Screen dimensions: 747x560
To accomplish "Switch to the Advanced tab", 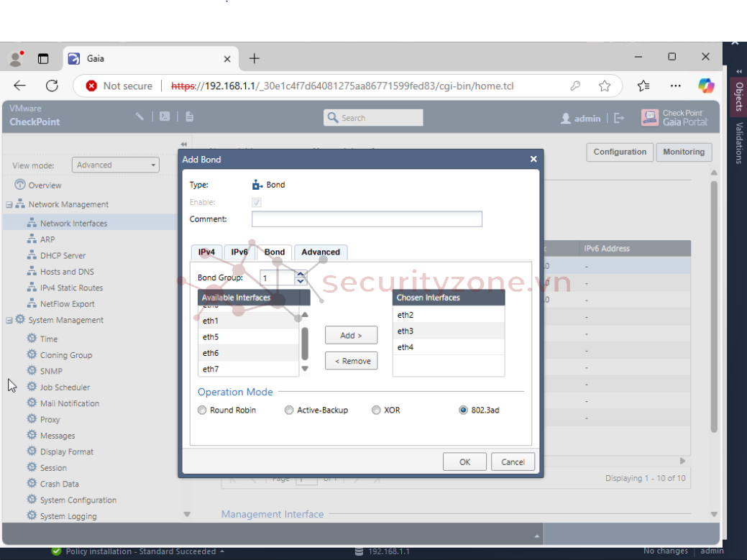I will click(321, 252).
